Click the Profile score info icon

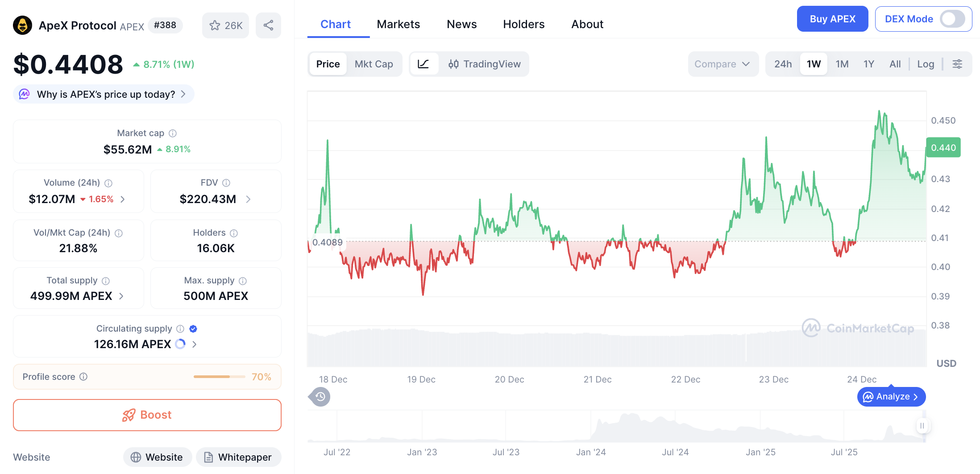pyautogui.click(x=83, y=377)
